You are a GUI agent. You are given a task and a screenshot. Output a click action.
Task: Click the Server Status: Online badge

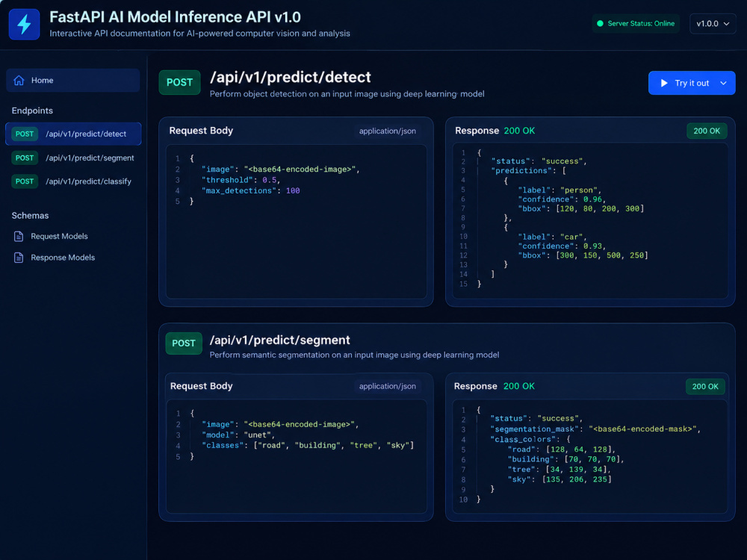636,23
